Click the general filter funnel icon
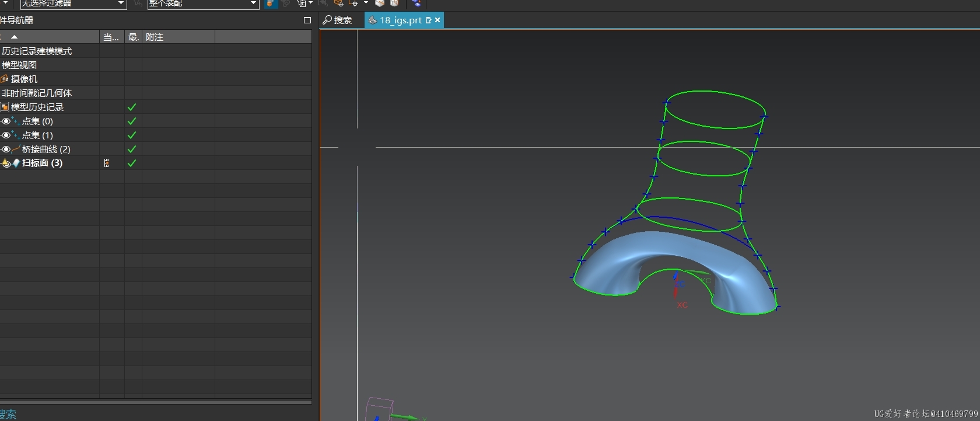This screenshot has height=421, width=980. point(138,4)
